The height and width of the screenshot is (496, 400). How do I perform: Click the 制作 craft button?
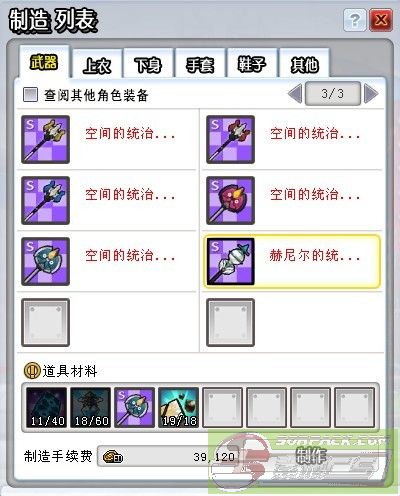(312, 456)
